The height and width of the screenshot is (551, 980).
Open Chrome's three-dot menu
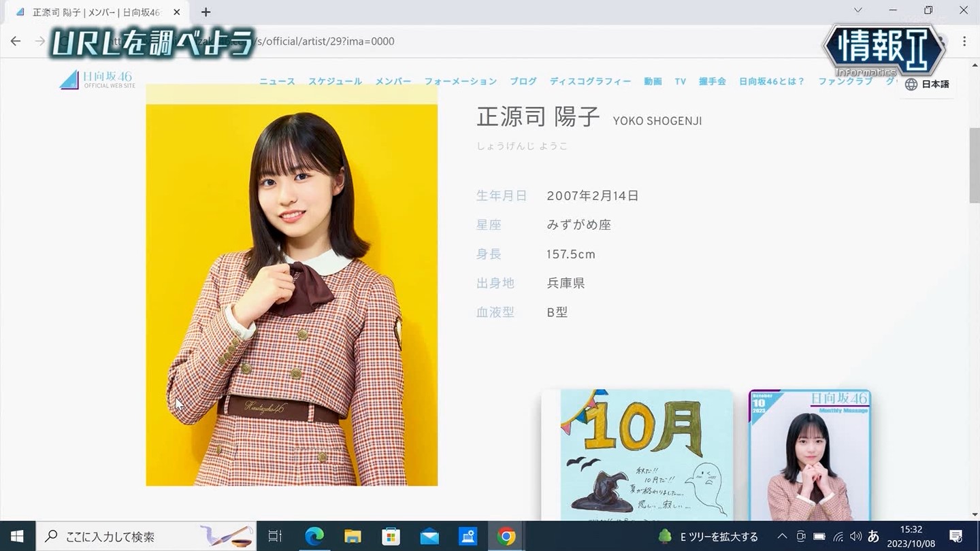point(964,41)
